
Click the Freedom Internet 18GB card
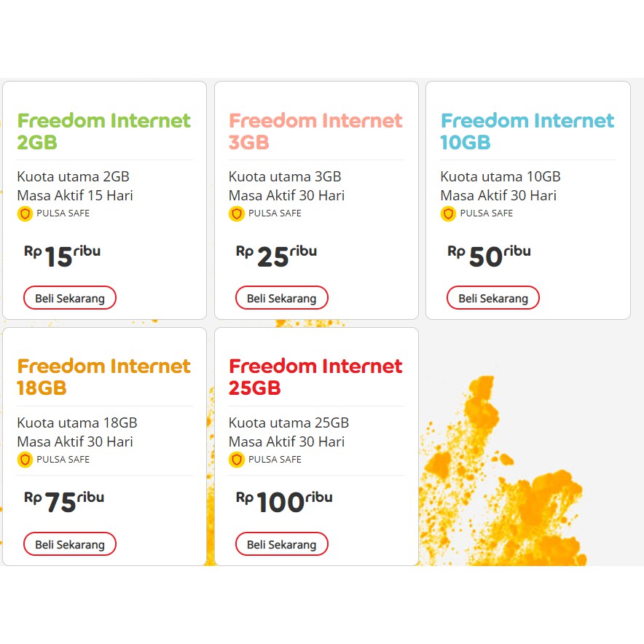(x=103, y=446)
